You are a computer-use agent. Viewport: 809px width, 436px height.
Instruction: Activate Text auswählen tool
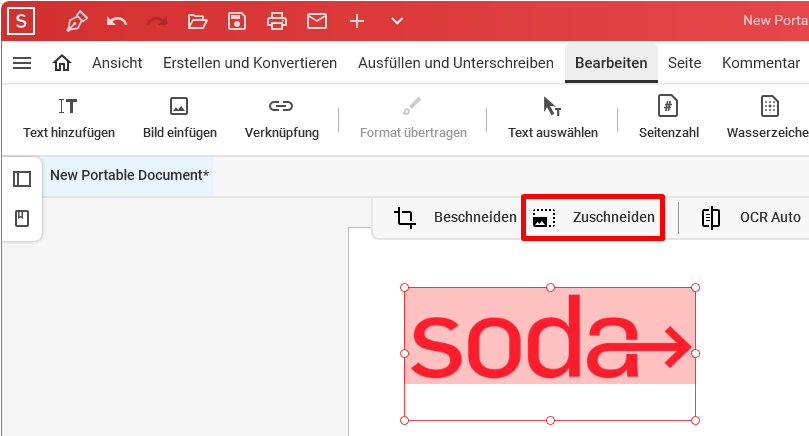point(553,118)
